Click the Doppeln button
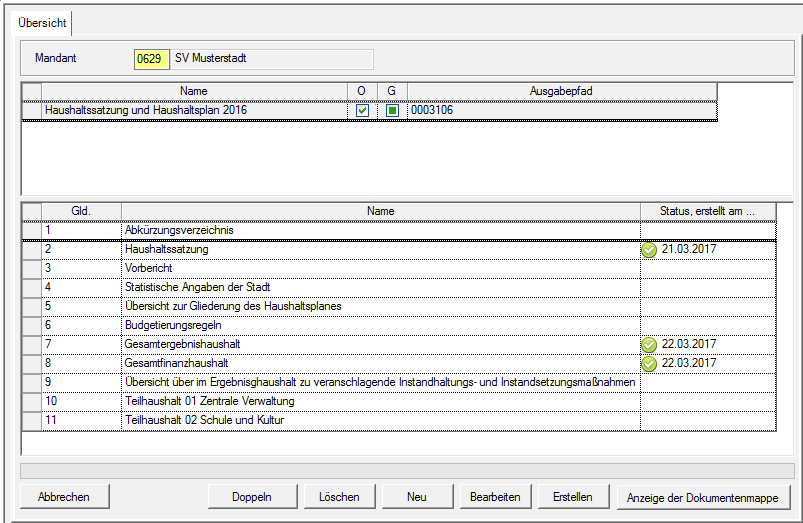Screen dimensions: 803x523 251,497
